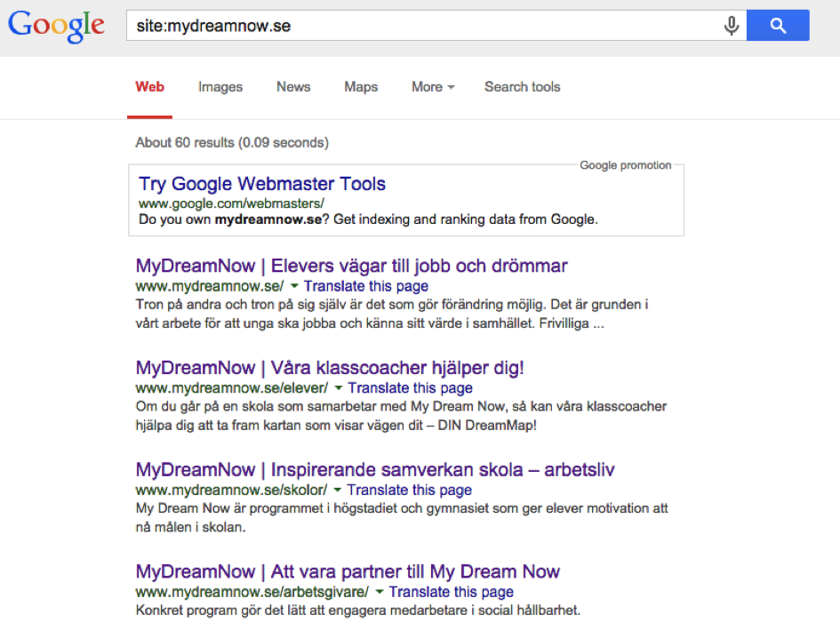
Task: Click the microphone voice search icon
Action: [732, 25]
